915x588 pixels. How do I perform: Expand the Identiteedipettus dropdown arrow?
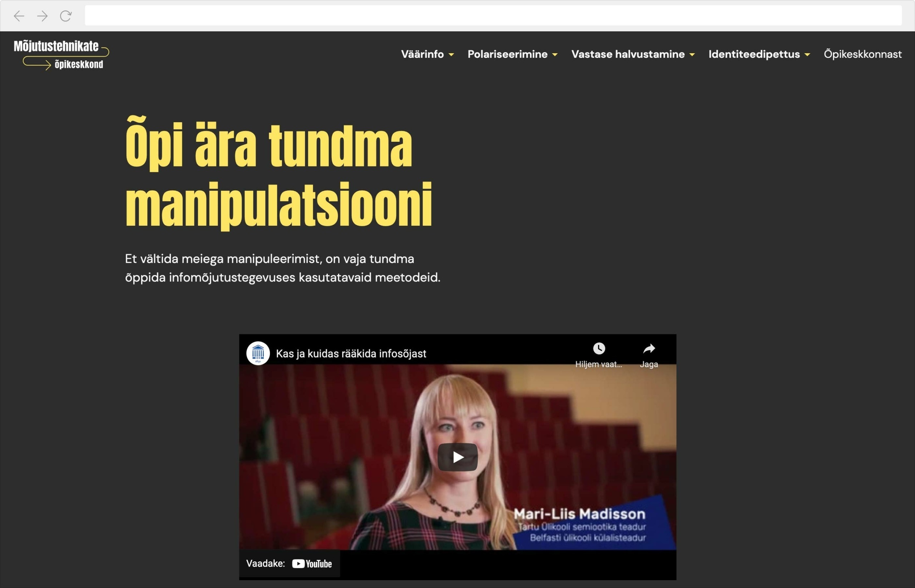coord(807,55)
